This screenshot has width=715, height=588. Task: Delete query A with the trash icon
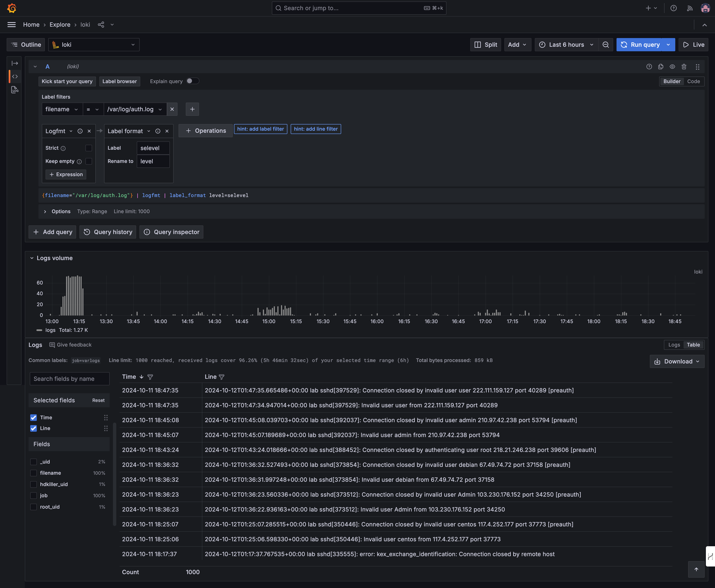[x=684, y=67]
